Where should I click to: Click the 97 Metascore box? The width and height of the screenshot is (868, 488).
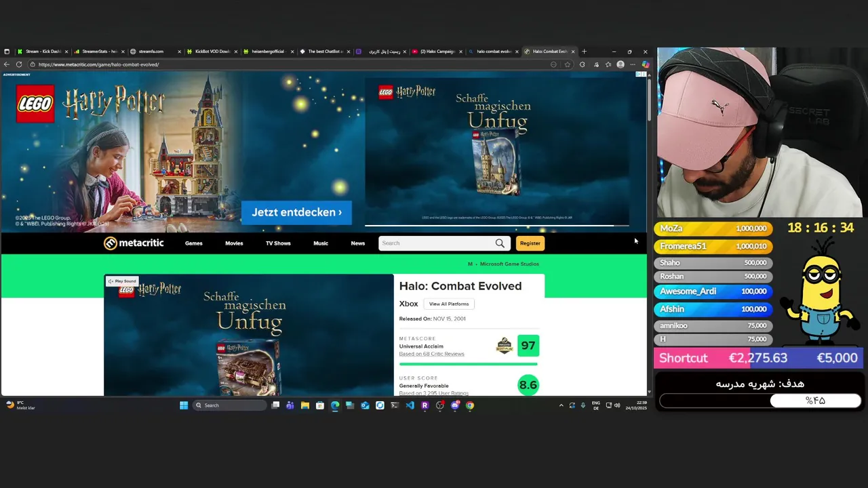pyautogui.click(x=528, y=346)
